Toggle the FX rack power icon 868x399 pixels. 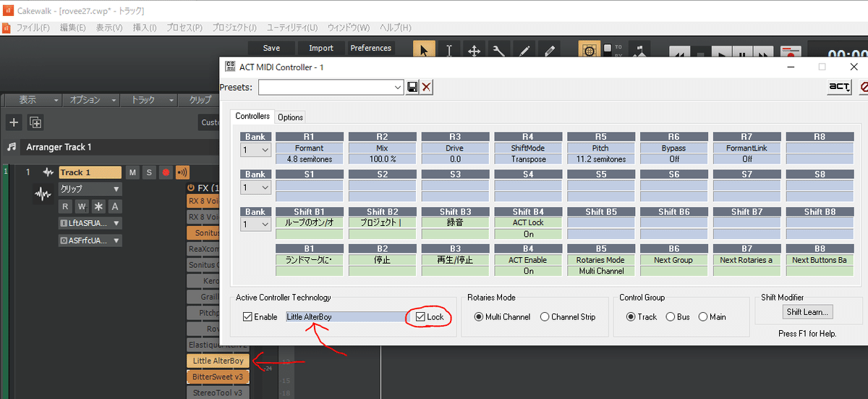(x=191, y=188)
